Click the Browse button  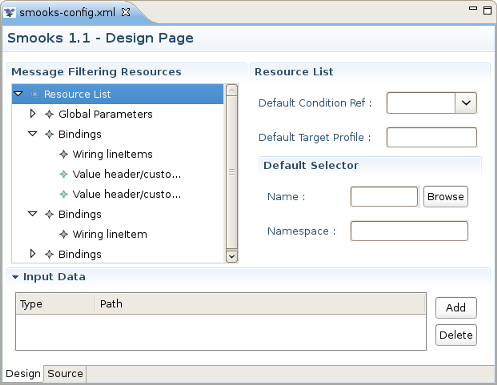(x=445, y=197)
